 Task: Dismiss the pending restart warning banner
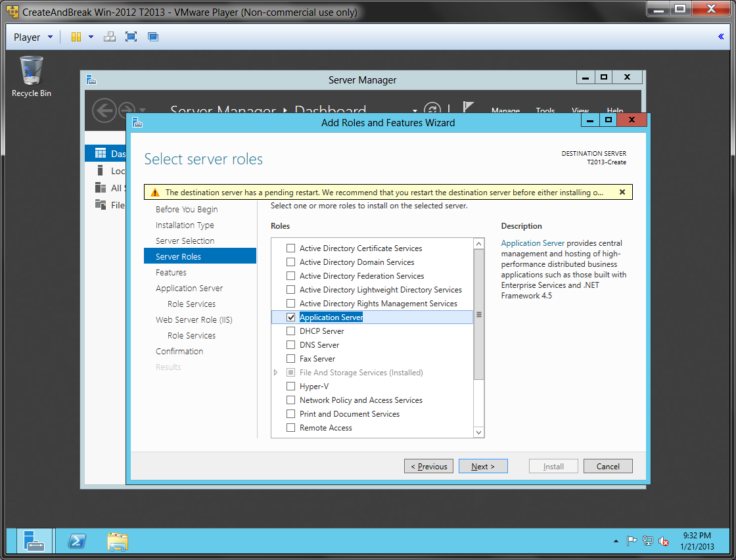(622, 192)
